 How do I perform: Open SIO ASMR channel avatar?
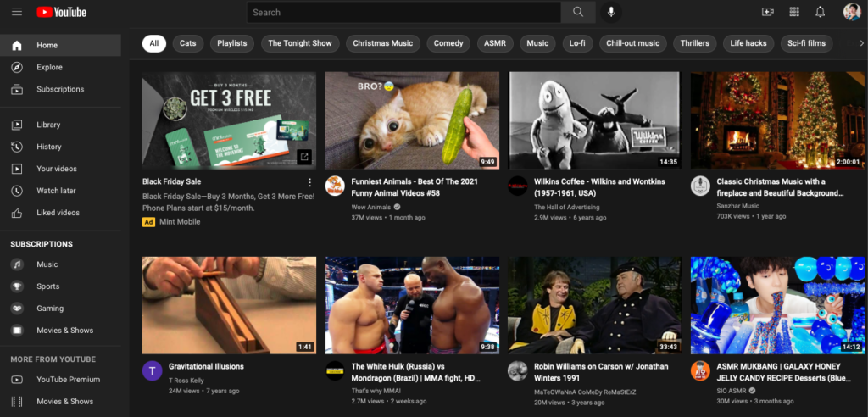pos(700,370)
